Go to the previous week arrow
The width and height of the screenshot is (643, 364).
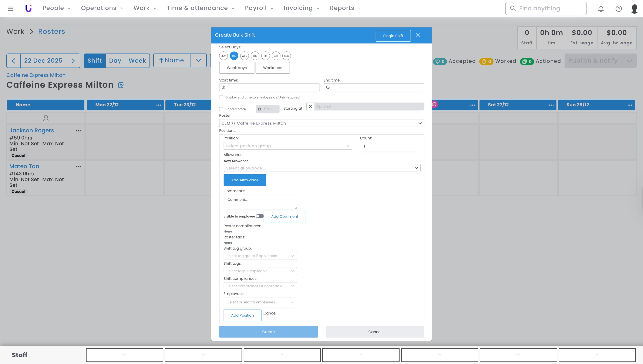pos(14,61)
